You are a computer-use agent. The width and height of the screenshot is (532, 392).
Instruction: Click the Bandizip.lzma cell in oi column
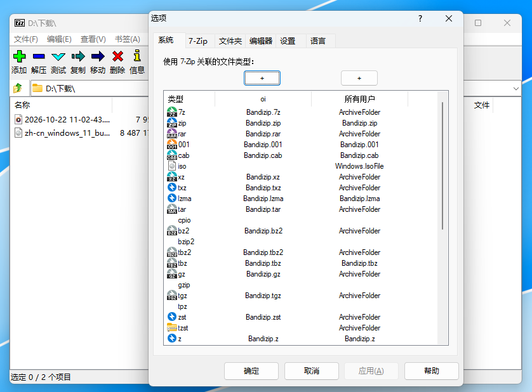263,199
